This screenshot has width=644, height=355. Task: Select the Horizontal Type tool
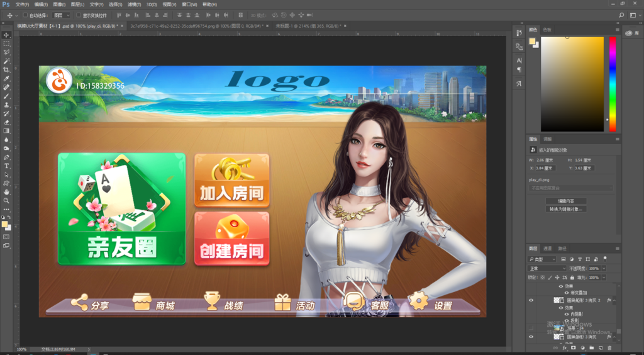click(6, 166)
